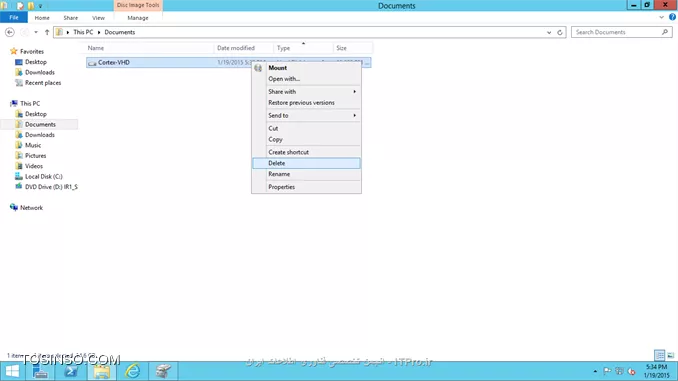Open the Manage tab under Disc Image Tools

138,18
